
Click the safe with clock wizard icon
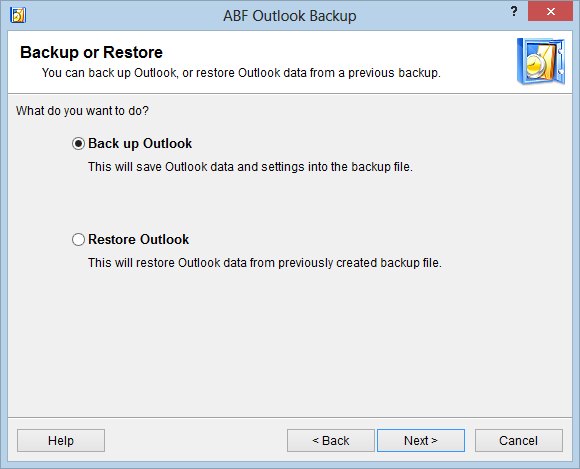[x=541, y=61]
